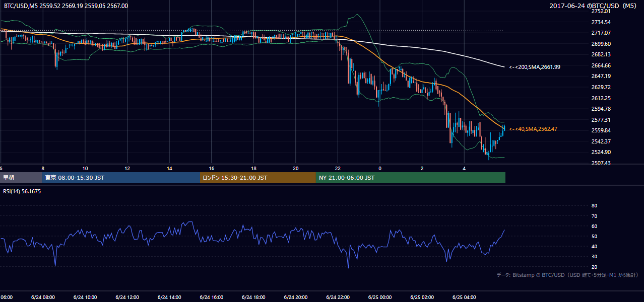Click hour tick 18 under price chart
The width and height of the screenshot is (644, 302).
(x=253, y=168)
